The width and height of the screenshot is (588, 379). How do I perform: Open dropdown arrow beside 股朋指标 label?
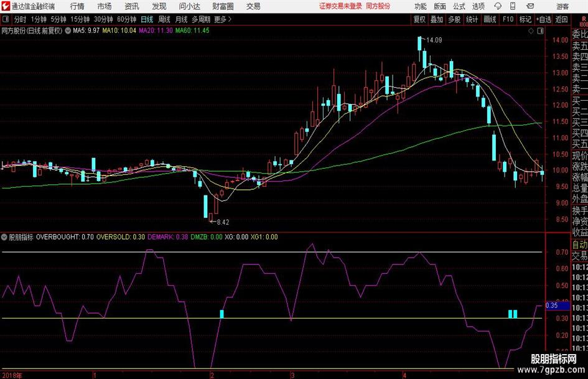4,237
